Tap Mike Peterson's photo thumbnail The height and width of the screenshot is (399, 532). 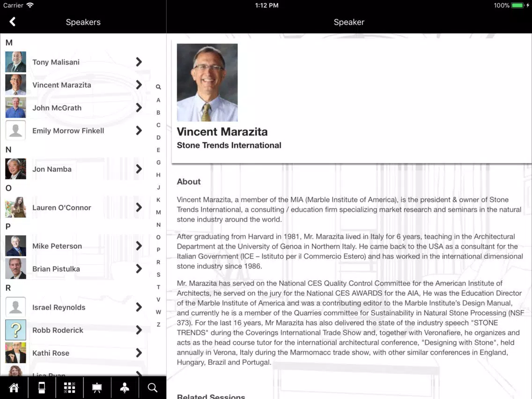click(15, 246)
